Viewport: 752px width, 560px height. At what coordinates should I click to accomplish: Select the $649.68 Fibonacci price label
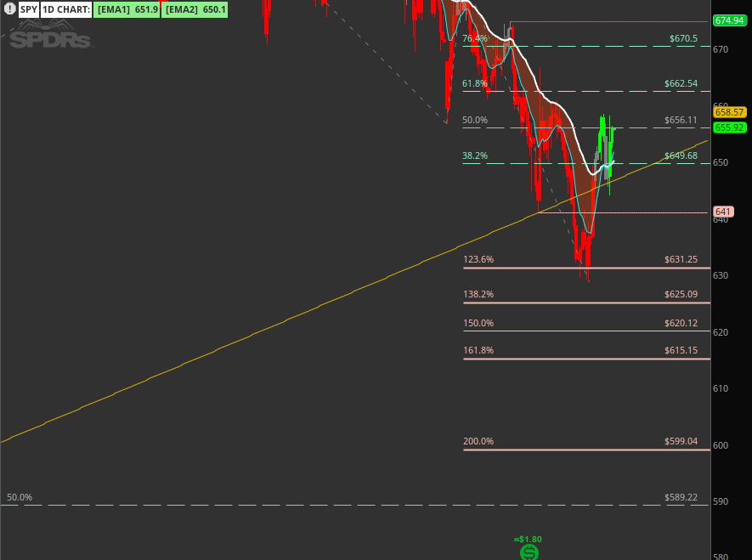681,156
